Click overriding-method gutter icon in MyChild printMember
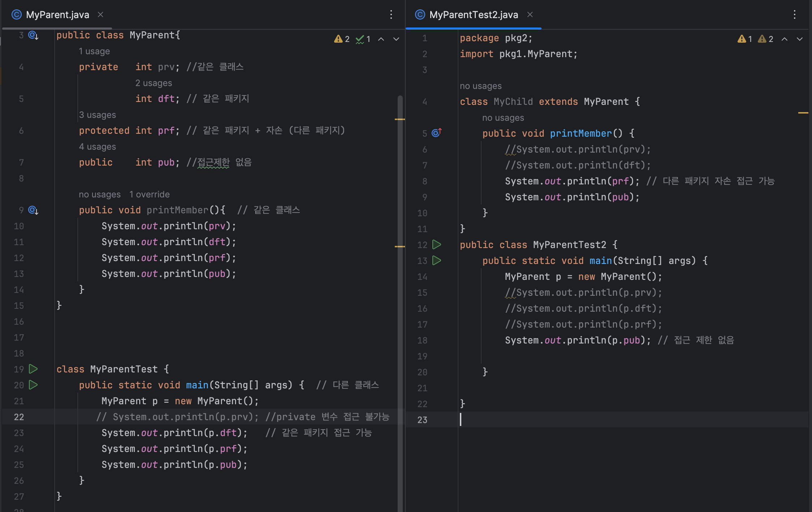812x512 pixels. tap(437, 133)
